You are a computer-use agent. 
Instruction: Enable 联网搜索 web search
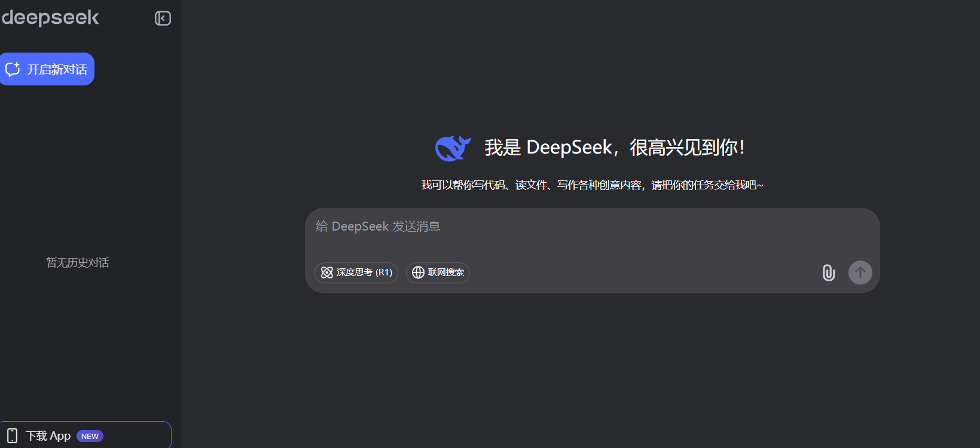pos(438,272)
